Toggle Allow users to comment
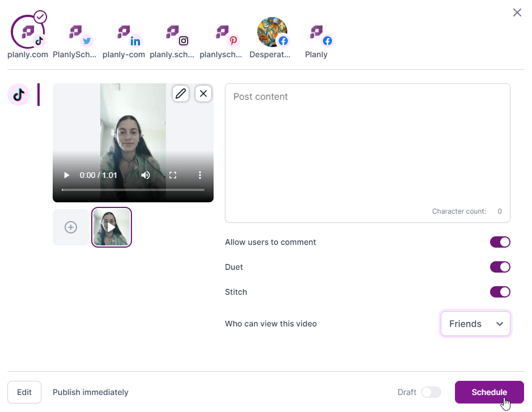532x412 pixels. coord(500,242)
